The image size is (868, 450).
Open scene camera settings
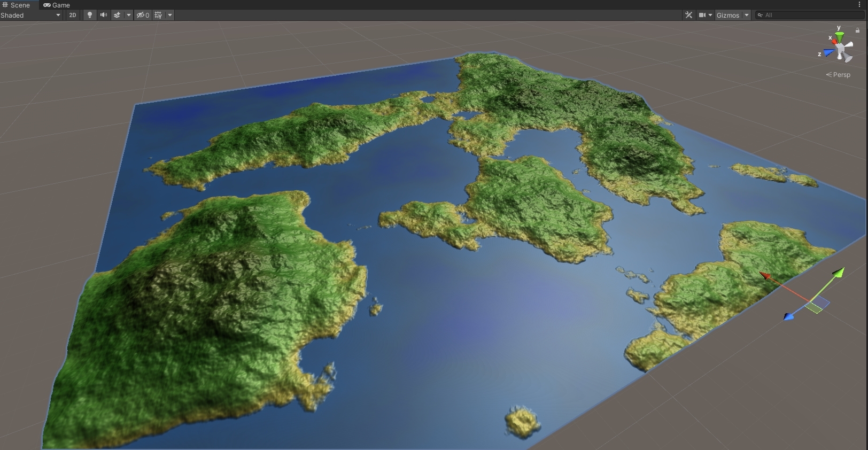coord(706,15)
